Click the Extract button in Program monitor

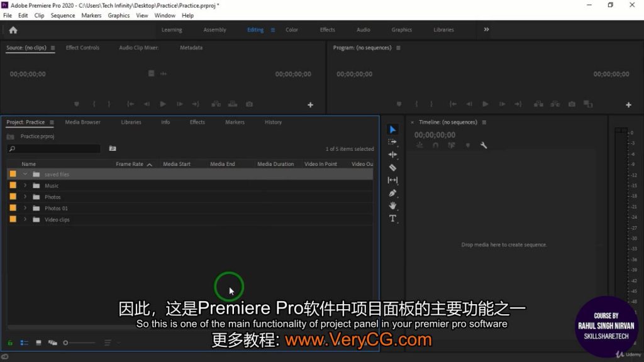tap(555, 104)
